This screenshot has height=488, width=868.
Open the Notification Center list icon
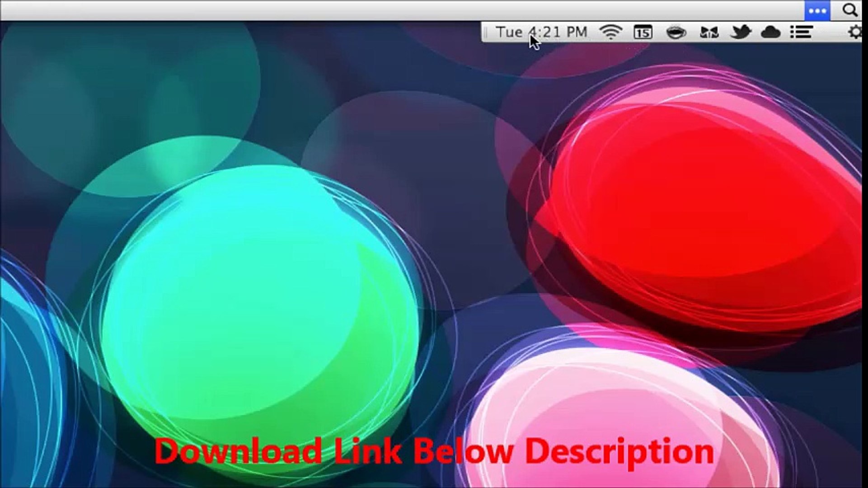[801, 32]
